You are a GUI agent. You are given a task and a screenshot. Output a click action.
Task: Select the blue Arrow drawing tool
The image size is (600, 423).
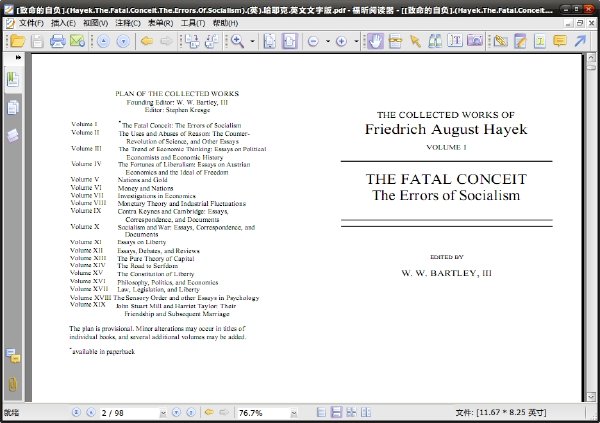tap(580, 41)
